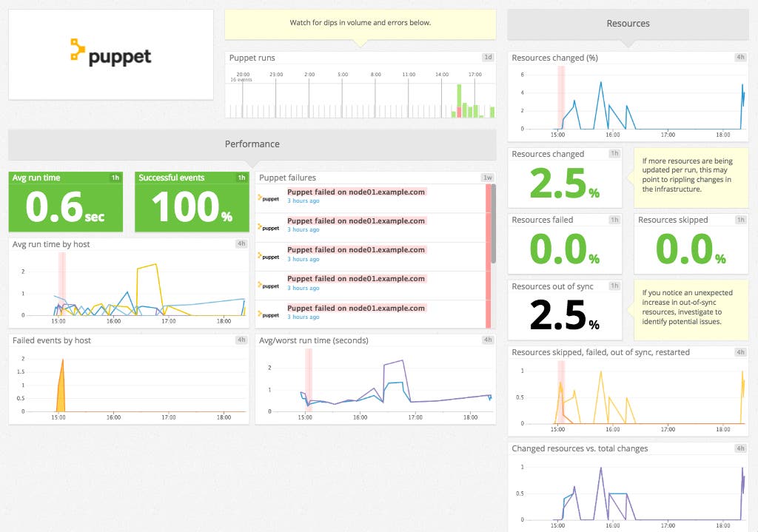Toggle the 1h badge on the Resources failed panel
The image size is (758, 532).
pyautogui.click(x=614, y=220)
